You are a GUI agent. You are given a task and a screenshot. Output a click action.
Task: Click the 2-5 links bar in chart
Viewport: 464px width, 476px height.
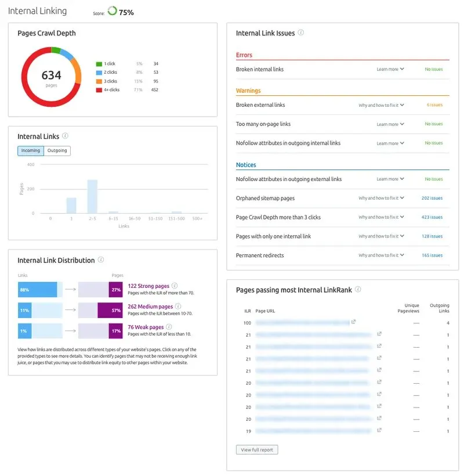coord(92,196)
